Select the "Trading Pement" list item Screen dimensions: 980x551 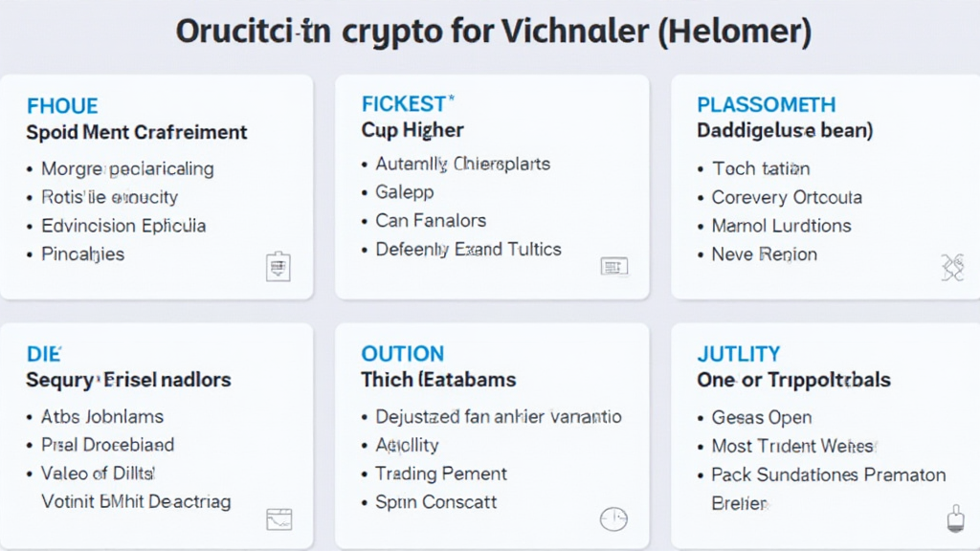click(441, 474)
